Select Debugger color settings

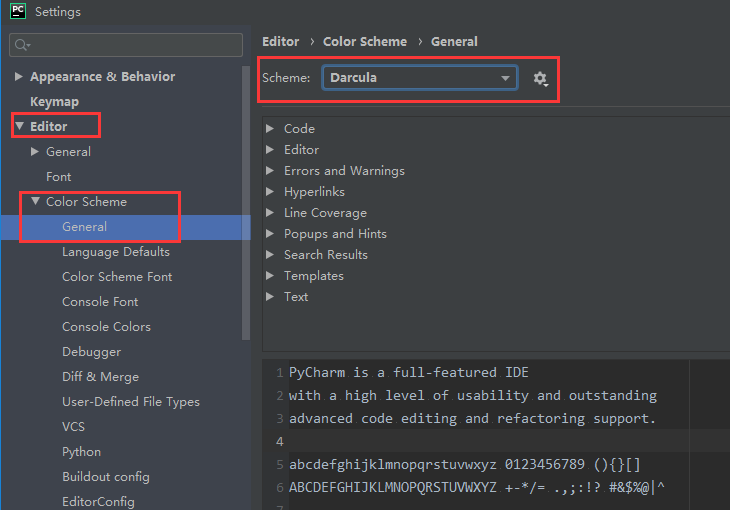tap(92, 352)
